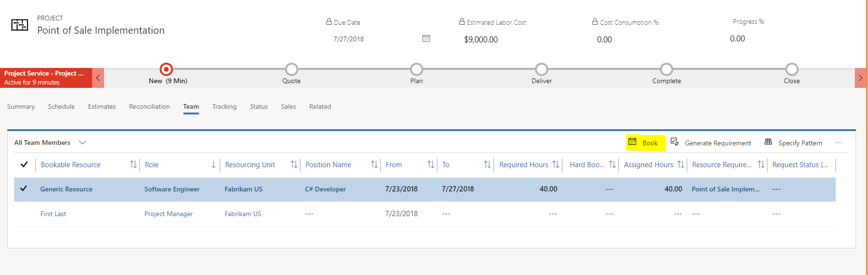Screen dimensions: 868x275
Task: Sort by Bookable Resource column arrows
Action: 134,164
